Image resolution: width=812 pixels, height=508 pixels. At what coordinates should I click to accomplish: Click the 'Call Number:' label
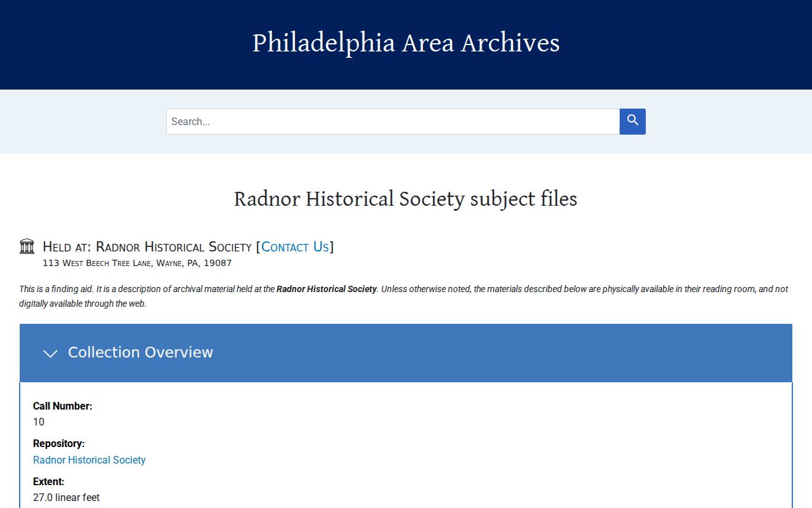(63, 406)
